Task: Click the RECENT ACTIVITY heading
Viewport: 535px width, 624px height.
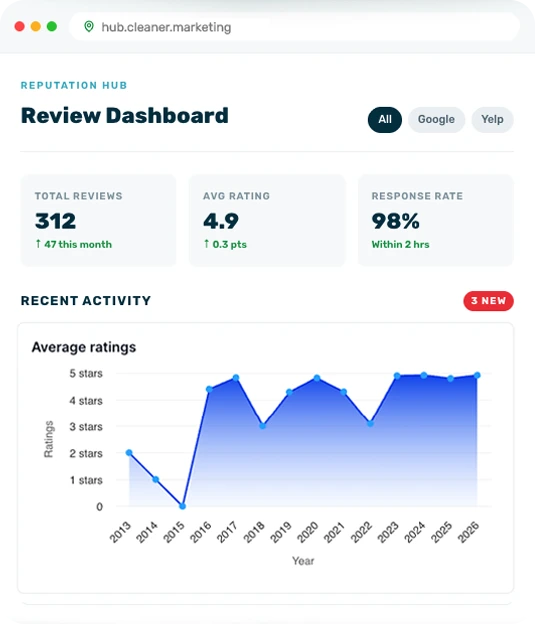Action: (86, 300)
